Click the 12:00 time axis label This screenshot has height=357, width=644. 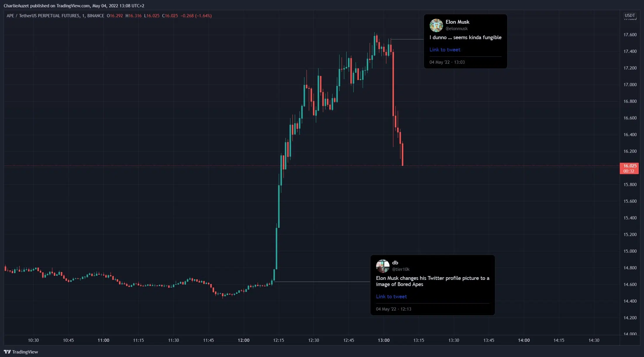pyautogui.click(x=243, y=340)
